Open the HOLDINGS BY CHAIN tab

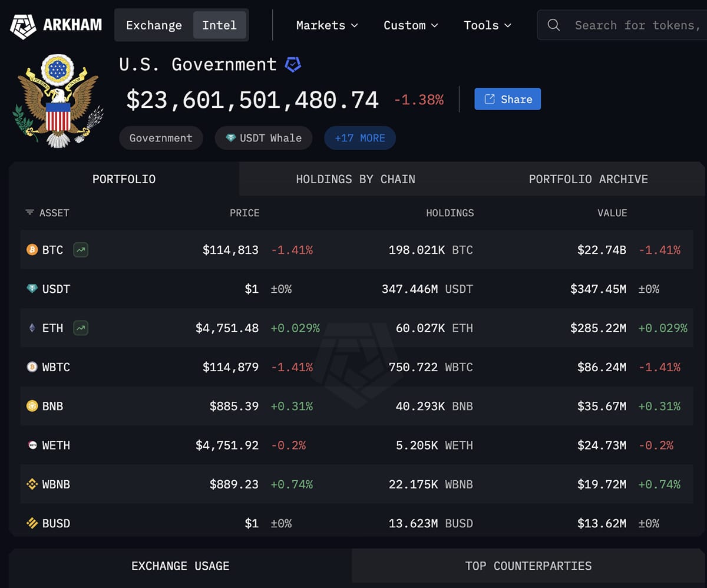click(355, 179)
